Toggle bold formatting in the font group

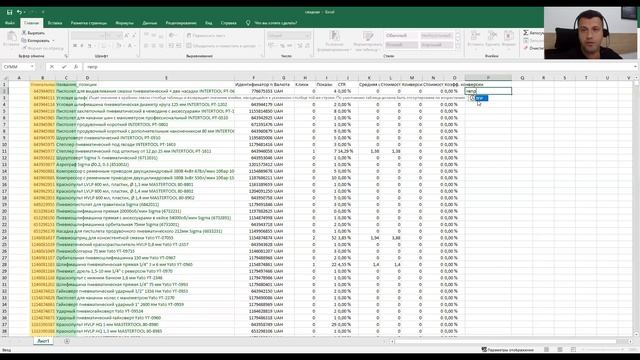click(x=75, y=46)
